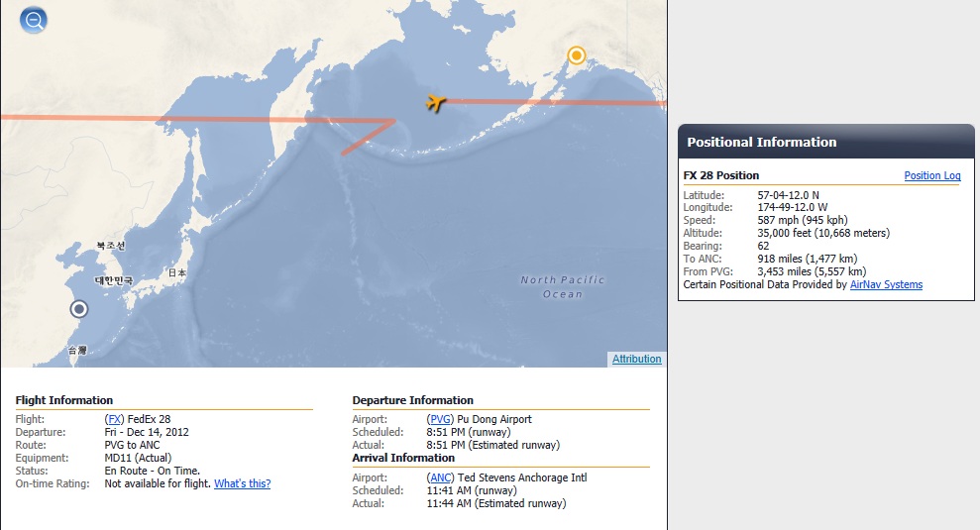
Task: Click the Positional Information panel header
Action: coord(825,142)
